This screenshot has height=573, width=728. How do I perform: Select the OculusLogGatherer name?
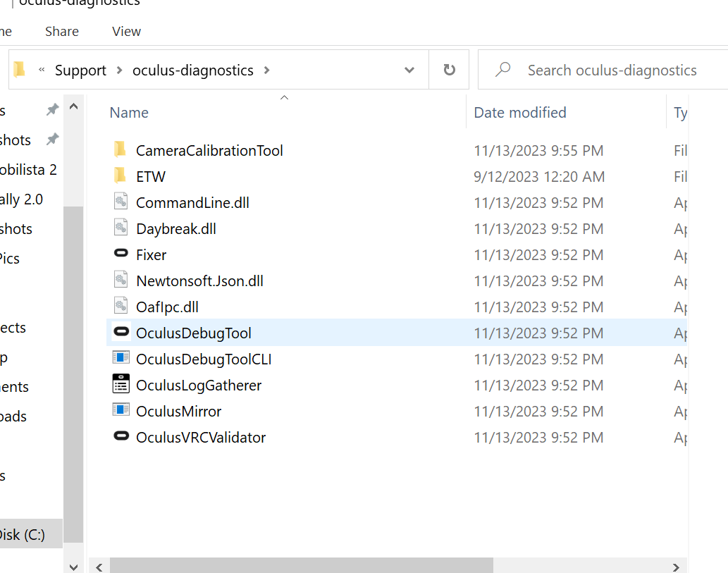point(199,385)
